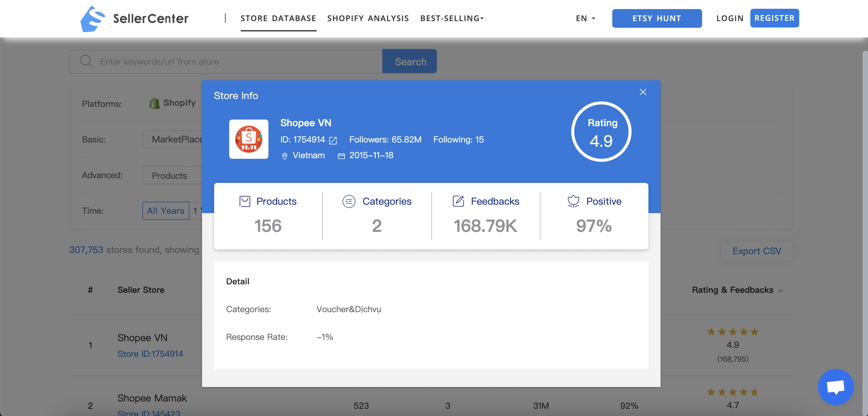This screenshot has width=868, height=416.
Task: Click the Shopee Mamak row name
Action: (x=152, y=398)
